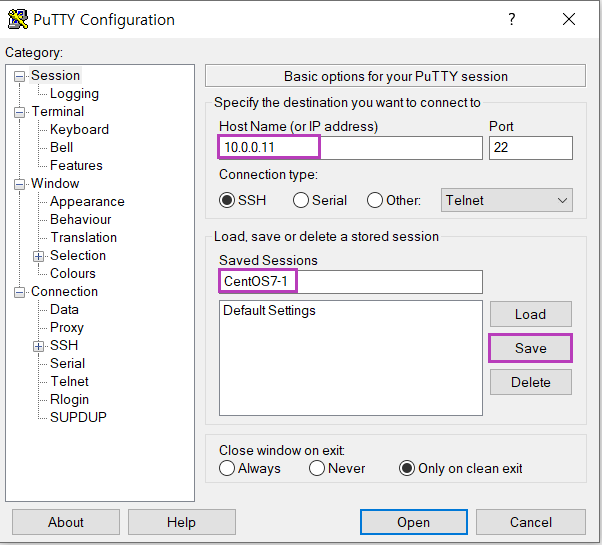Select the Other connection type radio
Viewport: 602px width, 545px height.
(x=375, y=200)
